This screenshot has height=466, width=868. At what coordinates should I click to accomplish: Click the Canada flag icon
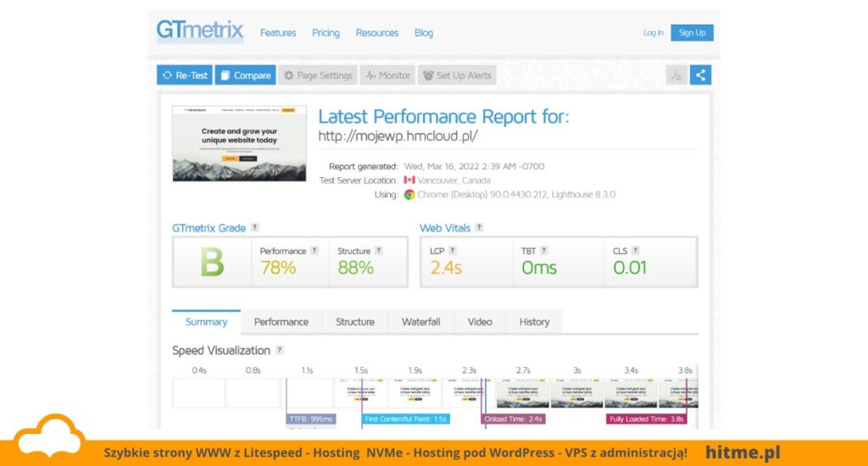[x=409, y=180]
